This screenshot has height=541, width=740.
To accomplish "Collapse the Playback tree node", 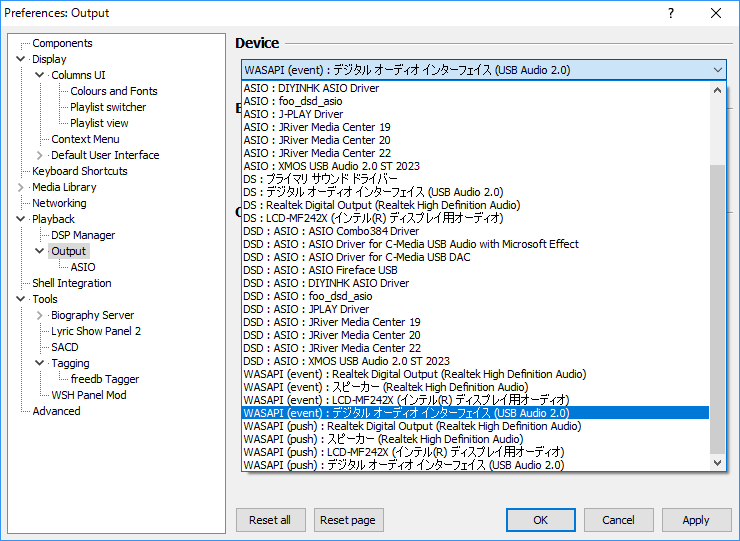I will (x=20, y=219).
